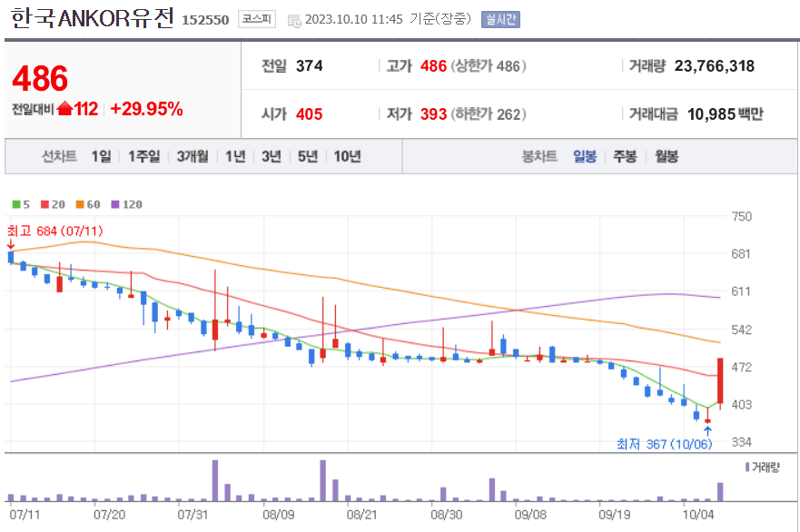Switch line chart to 3개월
Screen dimensions: 800x532
click(193, 156)
